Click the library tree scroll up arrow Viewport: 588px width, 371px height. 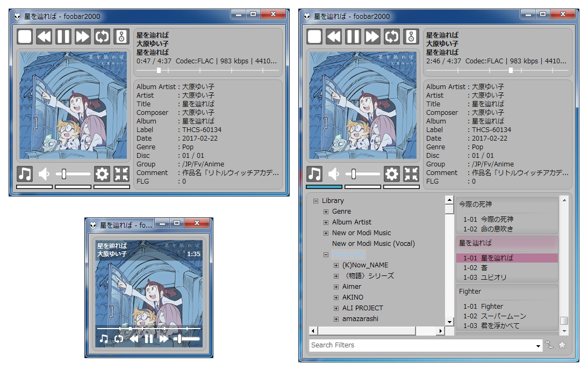pyautogui.click(x=449, y=200)
